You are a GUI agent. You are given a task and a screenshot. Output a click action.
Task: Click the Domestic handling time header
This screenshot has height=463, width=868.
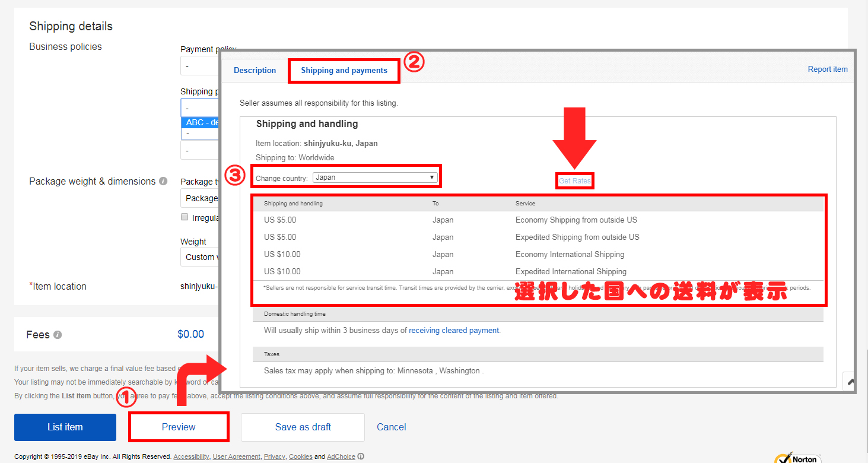pyautogui.click(x=294, y=314)
